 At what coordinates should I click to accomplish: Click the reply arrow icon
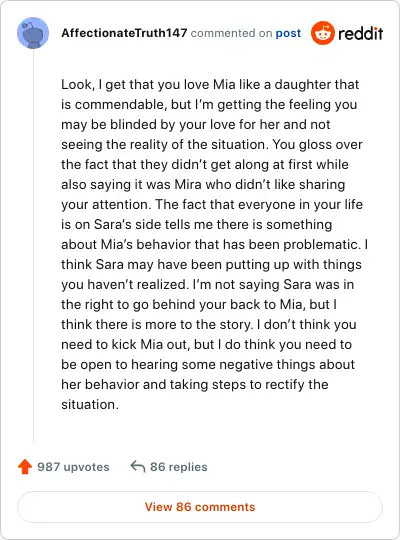137,467
